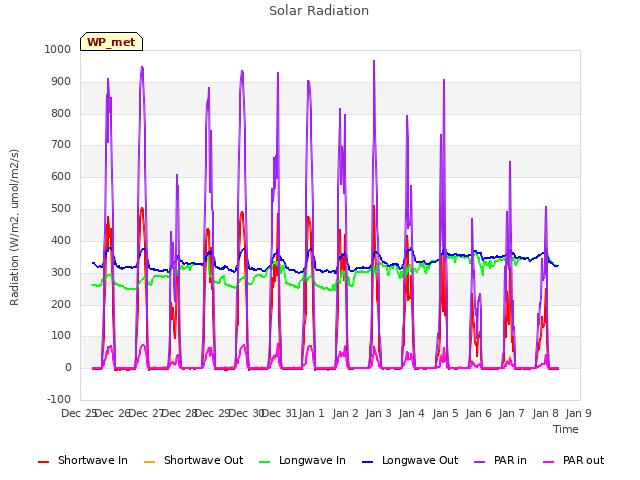Click the blue Longwave Out legend swatch
The image size is (640, 480).
click(x=367, y=461)
